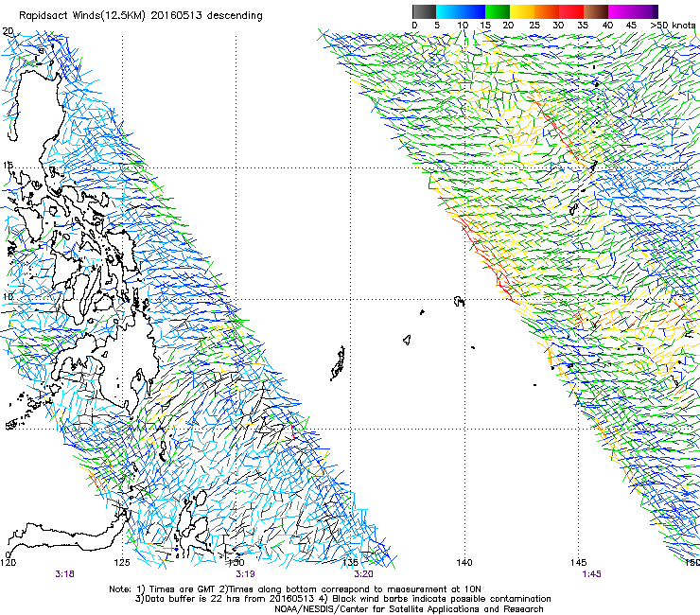Click the '>50 knots' legend label
Viewport: 700px width, 615px height.
click(673, 25)
